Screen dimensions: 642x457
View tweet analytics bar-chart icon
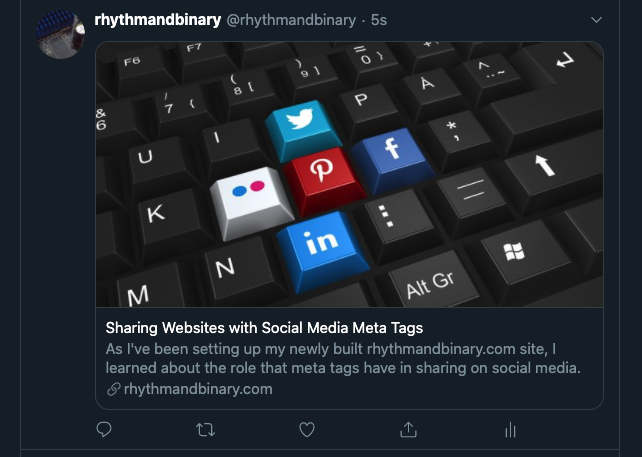pos(510,429)
